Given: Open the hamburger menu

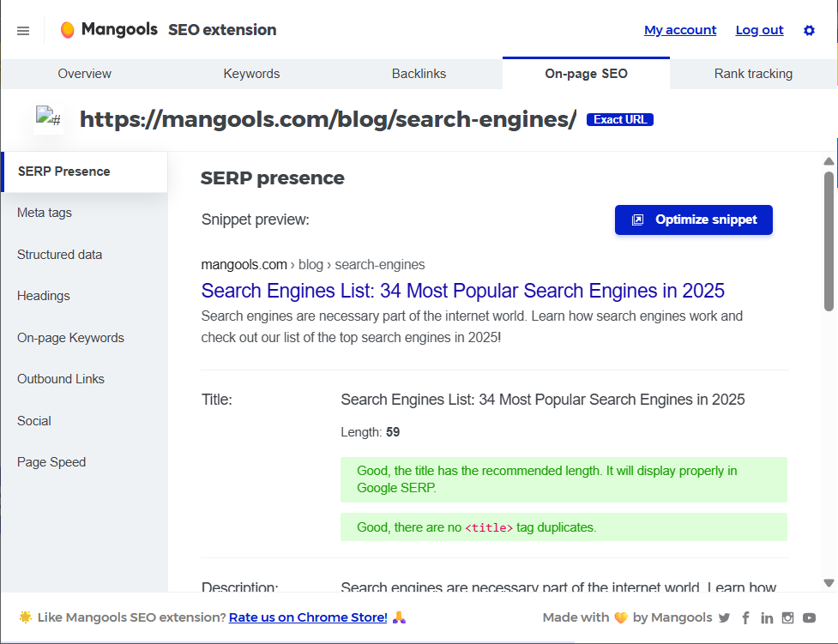Looking at the screenshot, I should click(x=22, y=30).
